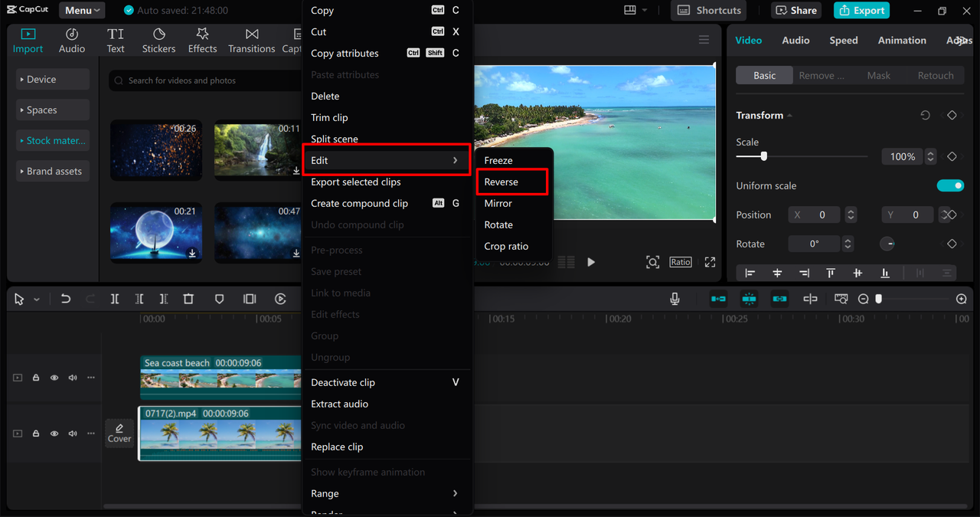Open Sea coast beach track options
The image size is (980, 517).
[90, 378]
